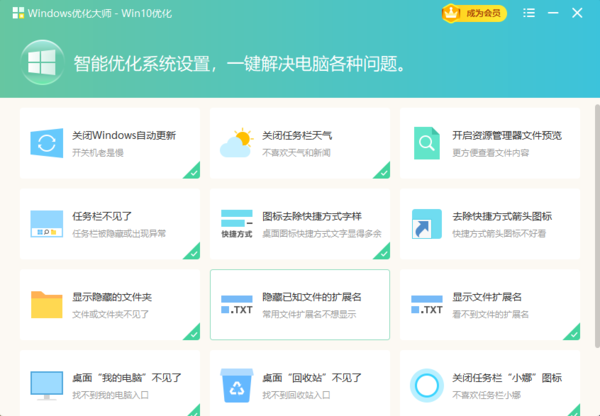Click the Windows logo in header banner

tap(39, 62)
